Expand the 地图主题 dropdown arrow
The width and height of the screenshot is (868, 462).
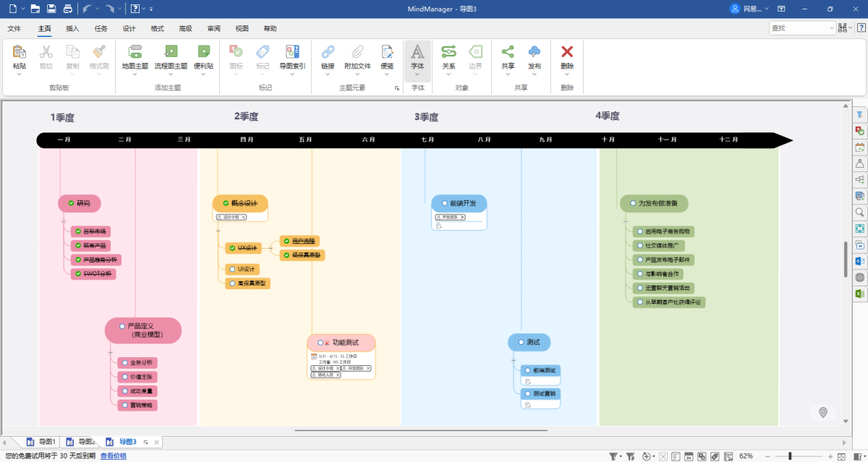135,73
